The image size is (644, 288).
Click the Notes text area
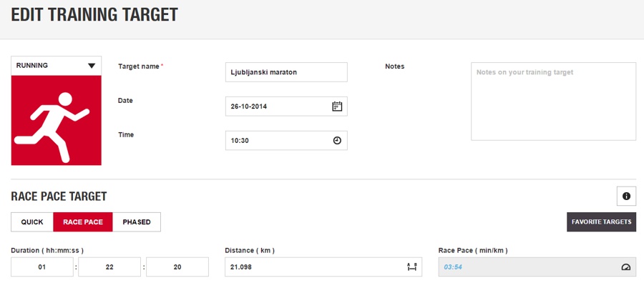tap(554, 101)
